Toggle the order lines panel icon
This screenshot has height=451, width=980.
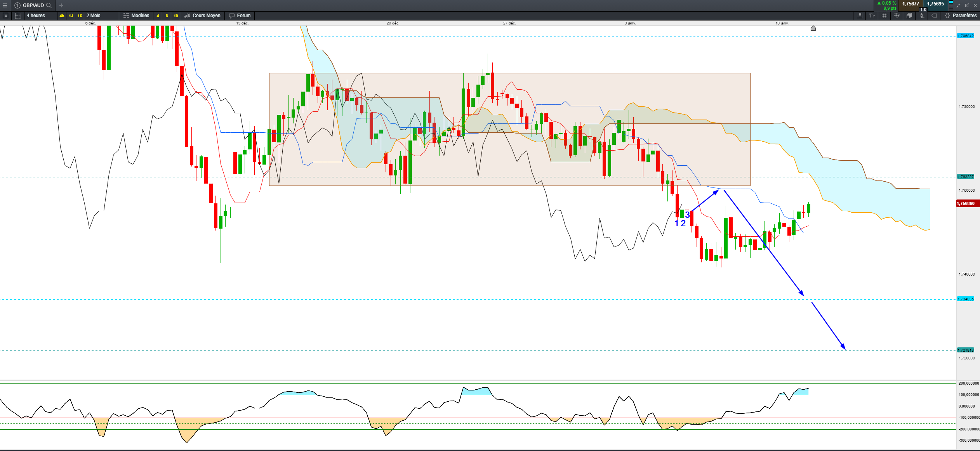[x=860, y=16]
